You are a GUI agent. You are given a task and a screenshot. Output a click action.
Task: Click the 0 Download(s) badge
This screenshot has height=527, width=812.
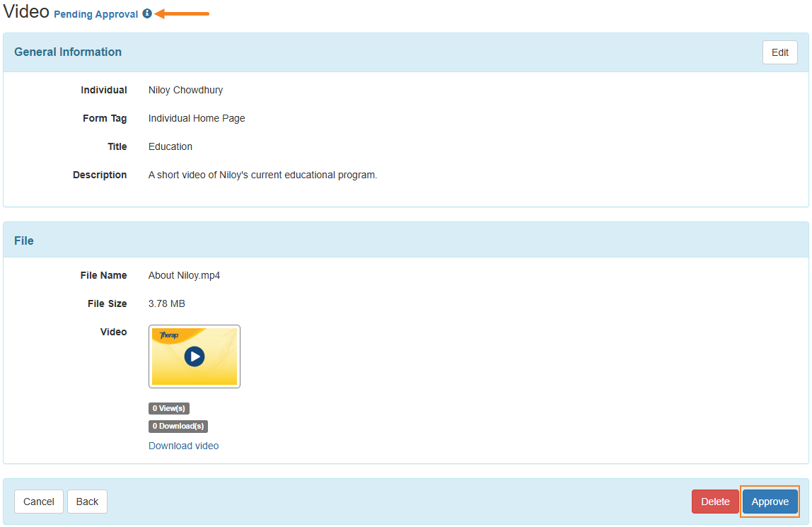178,426
